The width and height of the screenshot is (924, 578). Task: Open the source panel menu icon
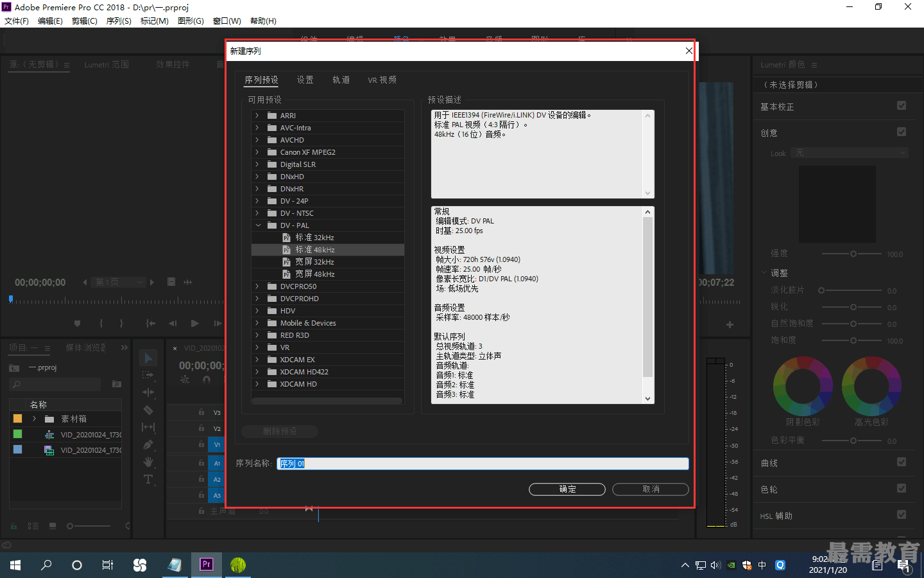tap(67, 65)
